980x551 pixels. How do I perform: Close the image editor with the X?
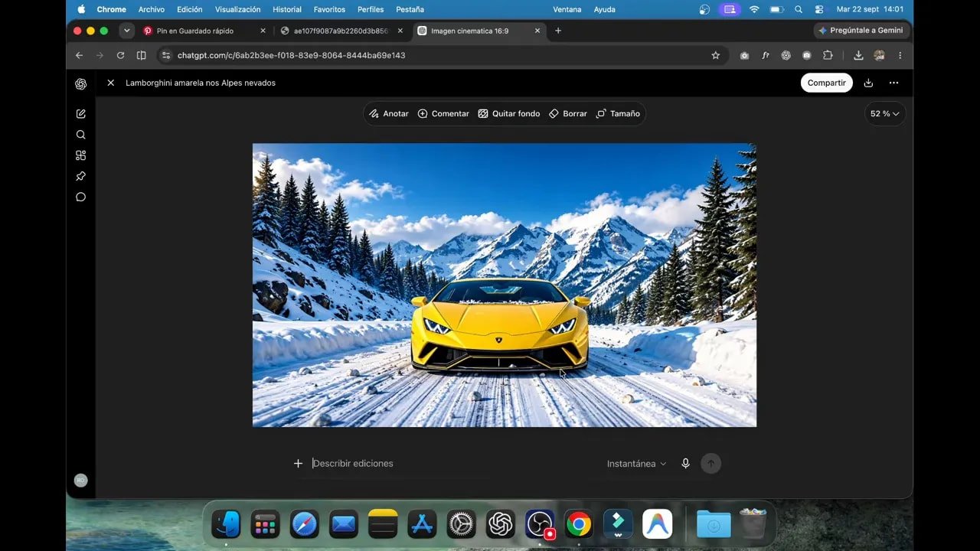coord(110,83)
